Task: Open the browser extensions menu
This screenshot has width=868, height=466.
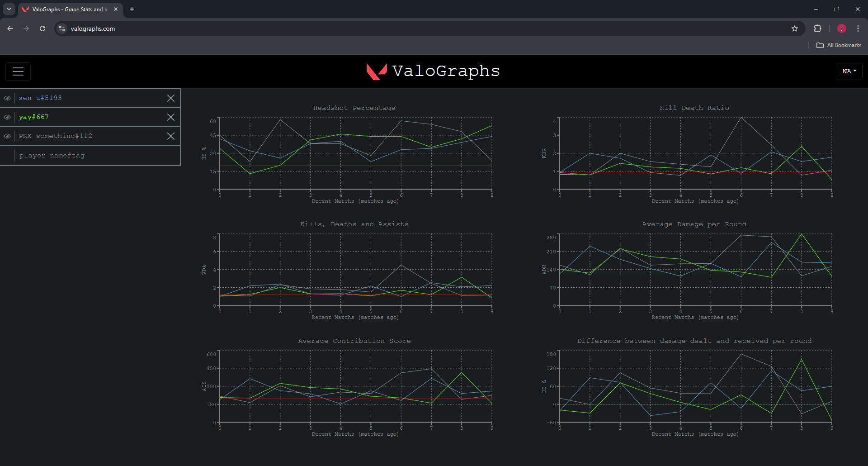Action: (817, 29)
